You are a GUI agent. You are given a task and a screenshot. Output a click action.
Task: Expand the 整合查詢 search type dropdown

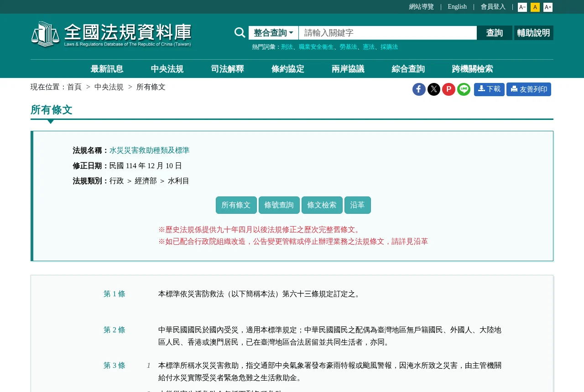pos(273,33)
